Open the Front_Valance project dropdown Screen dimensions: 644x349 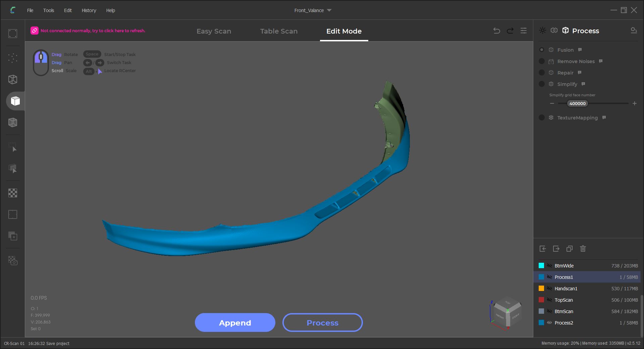tap(329, 10)
